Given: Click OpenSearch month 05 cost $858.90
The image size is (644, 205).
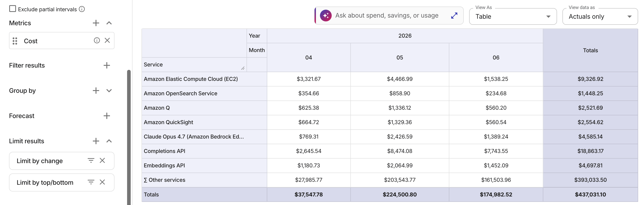Looking at the screenshot, I should pos(400,93).
